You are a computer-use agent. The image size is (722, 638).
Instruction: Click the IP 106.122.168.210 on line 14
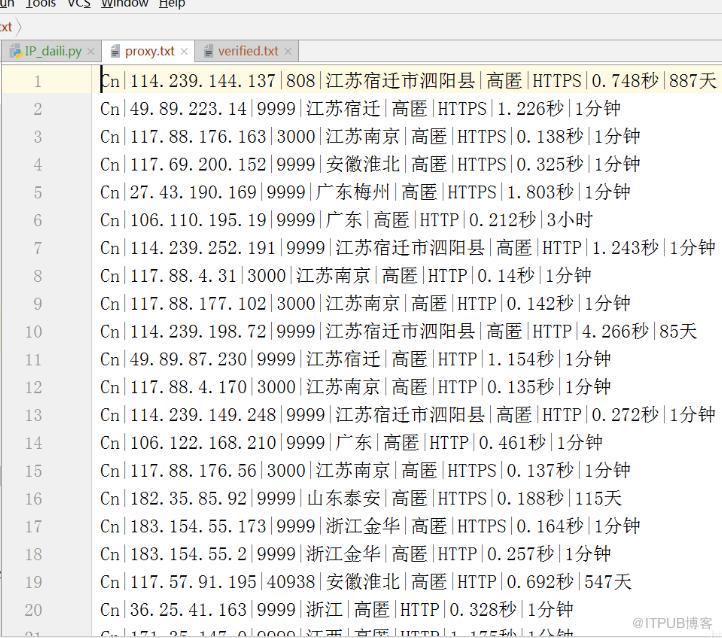pos(203,443)
